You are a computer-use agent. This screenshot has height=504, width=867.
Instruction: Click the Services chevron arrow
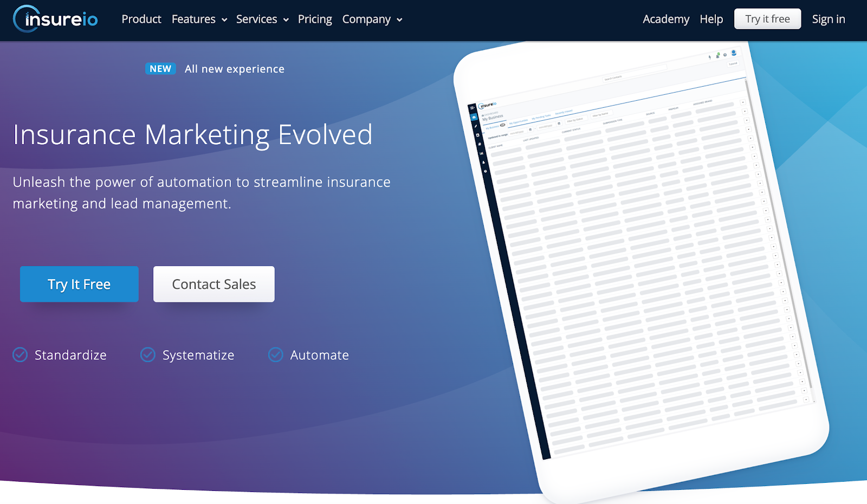(x=286, y=20)
